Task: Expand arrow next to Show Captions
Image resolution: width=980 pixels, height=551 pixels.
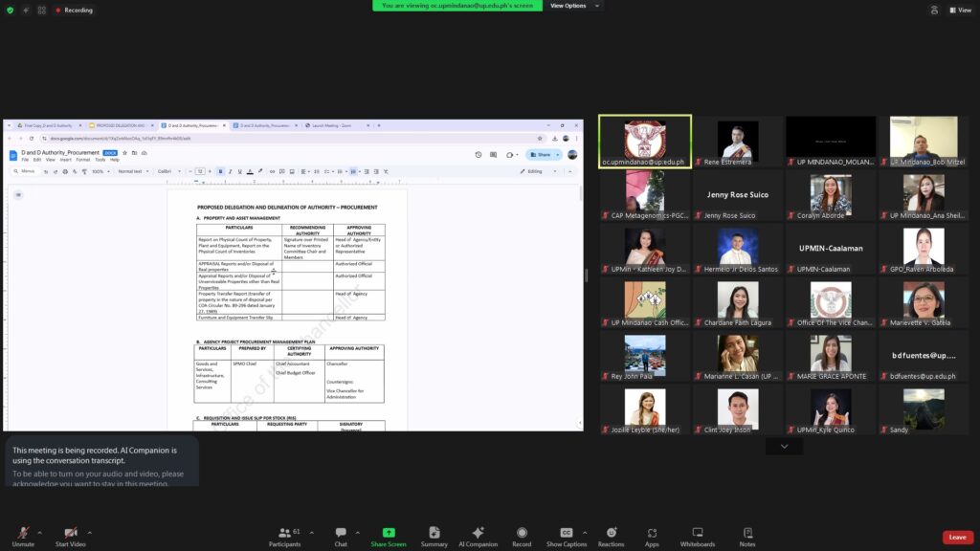Action: pyautogui.click(x=585, y=533)
